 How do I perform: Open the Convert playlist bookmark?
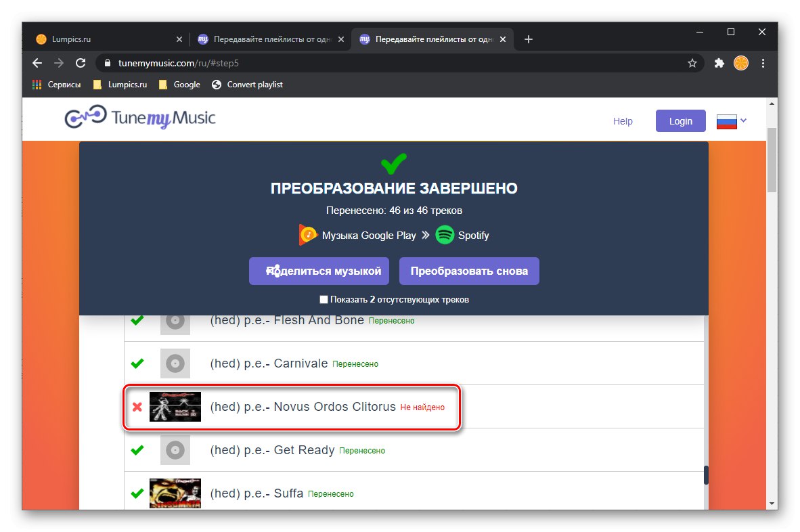coord(248,85)
